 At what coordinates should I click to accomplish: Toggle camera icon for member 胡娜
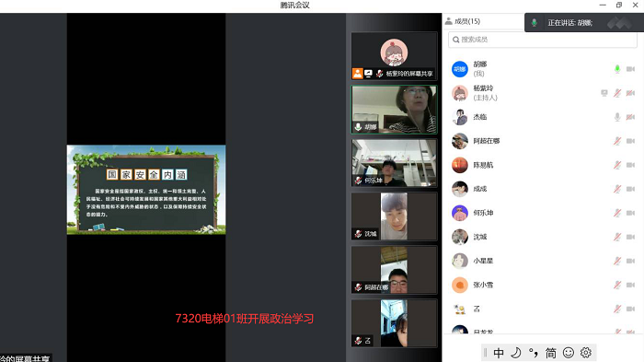[x=630, y=69]
